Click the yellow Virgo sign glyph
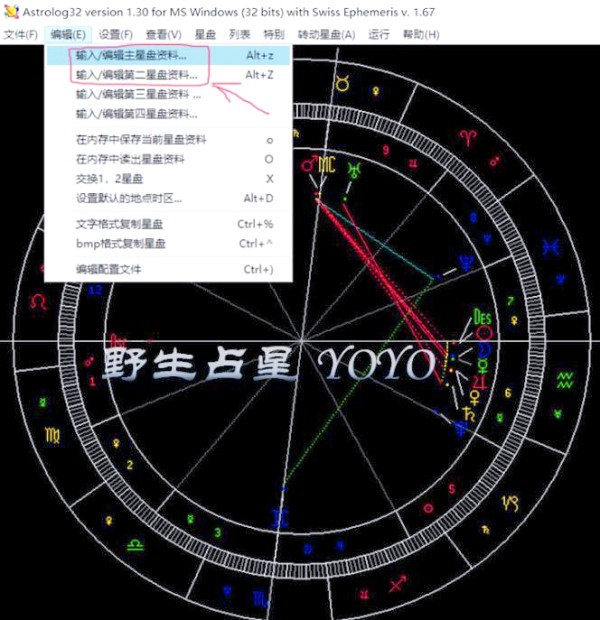 [52, 436]
